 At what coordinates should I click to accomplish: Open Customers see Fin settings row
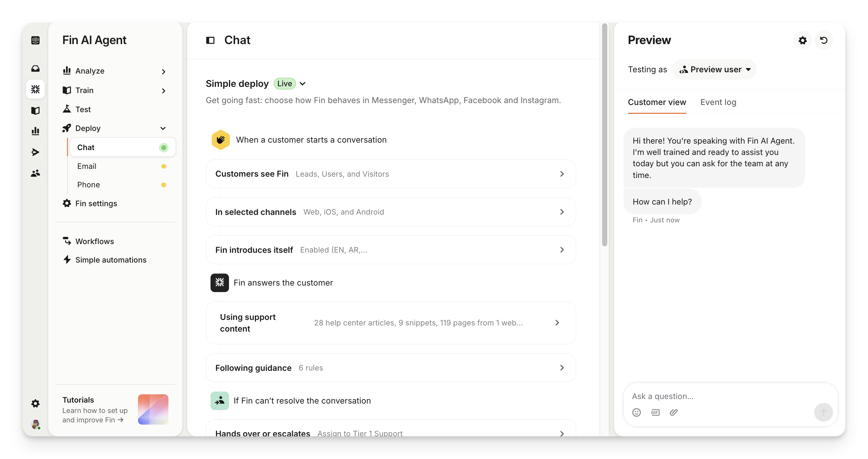(x=391, y=174)
